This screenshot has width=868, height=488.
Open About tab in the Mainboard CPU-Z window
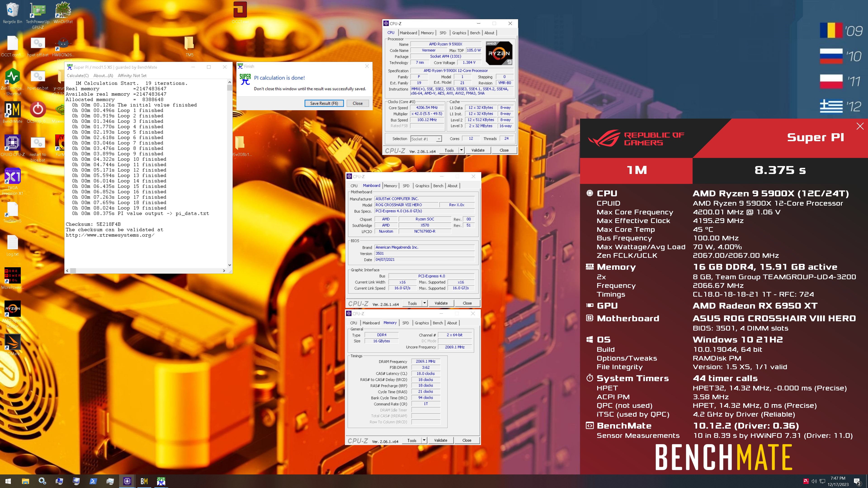[452, 185]
